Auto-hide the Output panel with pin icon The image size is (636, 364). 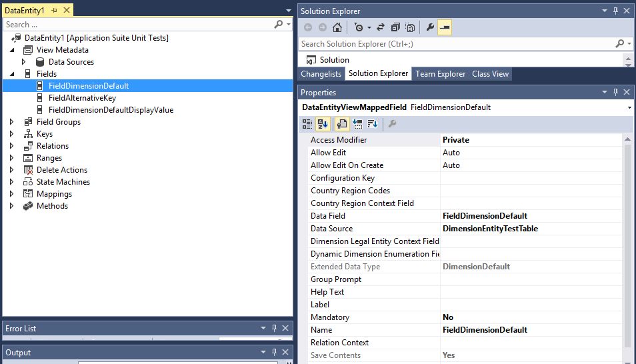click(274, 352)
